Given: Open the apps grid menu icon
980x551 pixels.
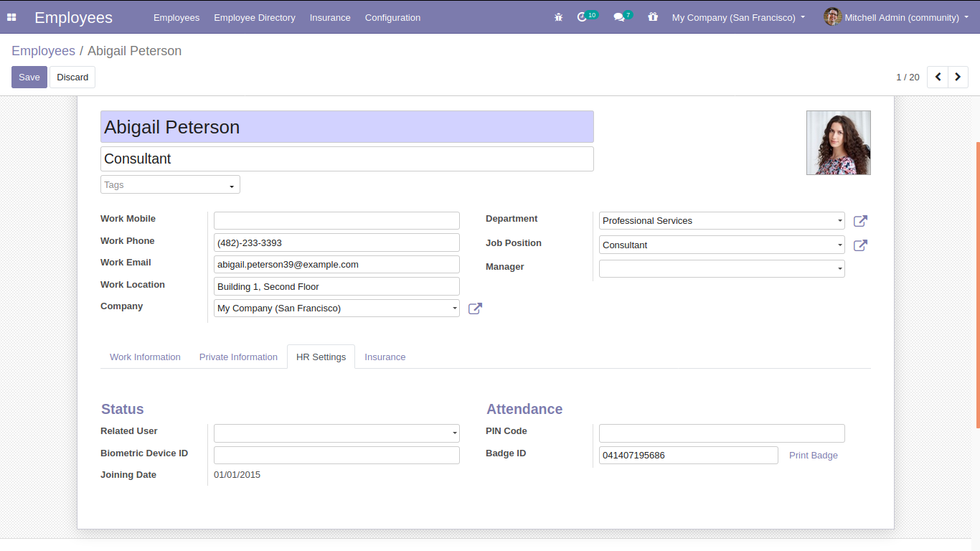Looking at the screenshot, I should click(x=11, y=17).
